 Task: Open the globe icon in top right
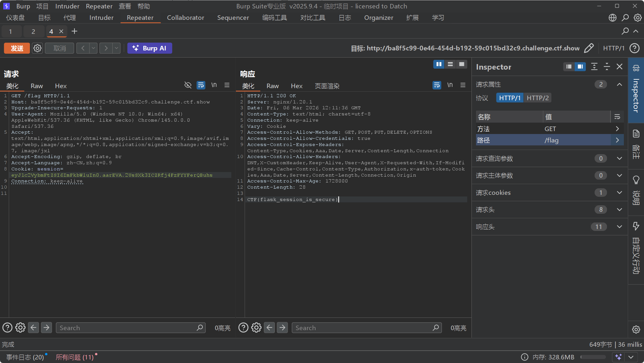[x=612, y=18]
